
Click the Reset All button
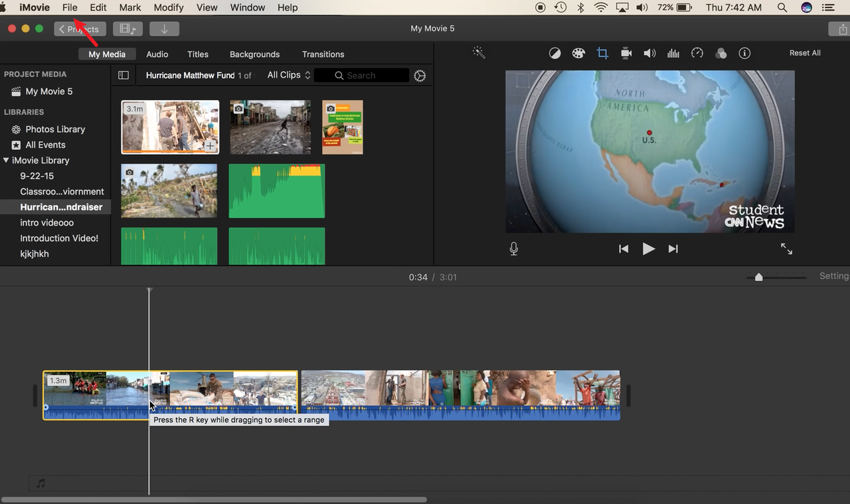click(805, 53)
